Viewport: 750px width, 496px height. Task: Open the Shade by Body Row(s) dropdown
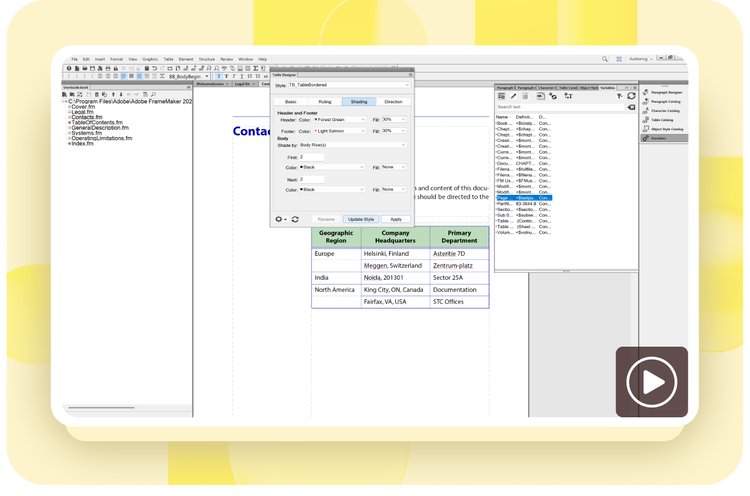353,145
